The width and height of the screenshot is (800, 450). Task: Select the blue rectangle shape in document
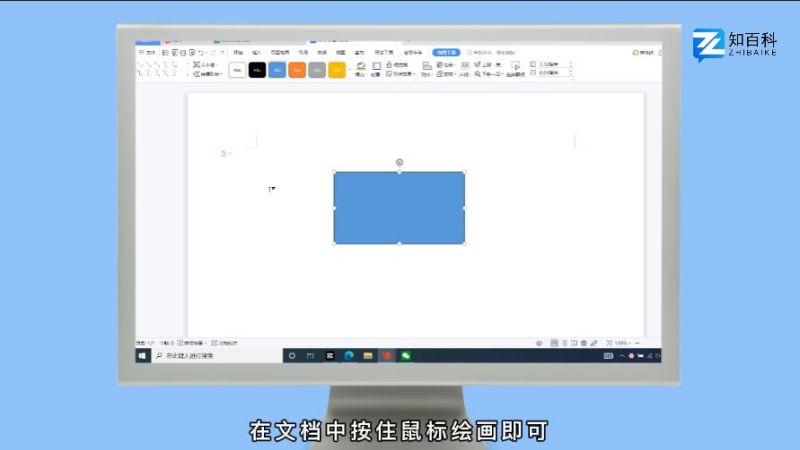[x=399, y=207]
